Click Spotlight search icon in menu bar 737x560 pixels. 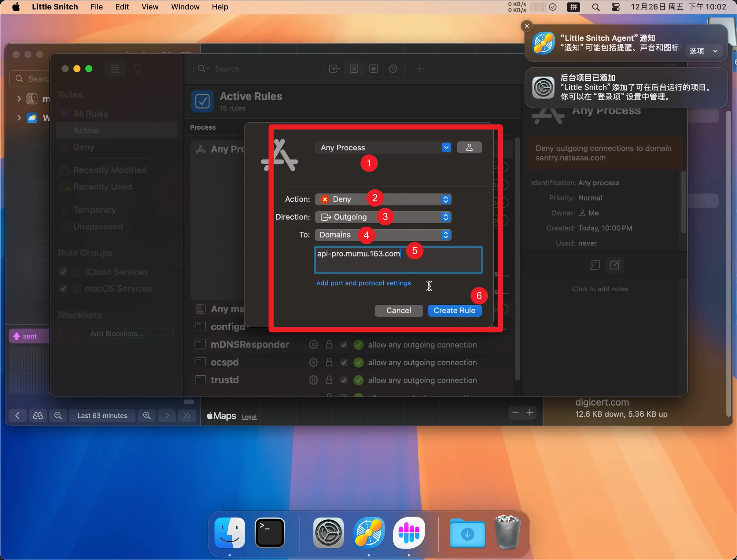tap(596, 7)
